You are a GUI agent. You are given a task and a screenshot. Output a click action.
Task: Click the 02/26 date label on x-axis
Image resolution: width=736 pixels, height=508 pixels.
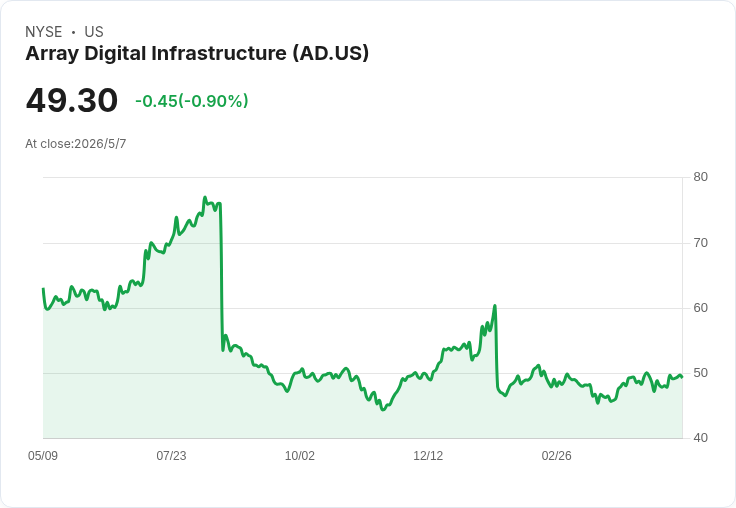point(557,456)
